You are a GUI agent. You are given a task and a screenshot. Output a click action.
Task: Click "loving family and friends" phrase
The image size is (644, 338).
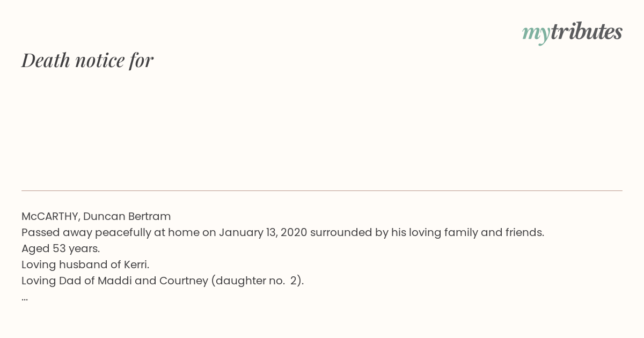click(x=478, y=233)
